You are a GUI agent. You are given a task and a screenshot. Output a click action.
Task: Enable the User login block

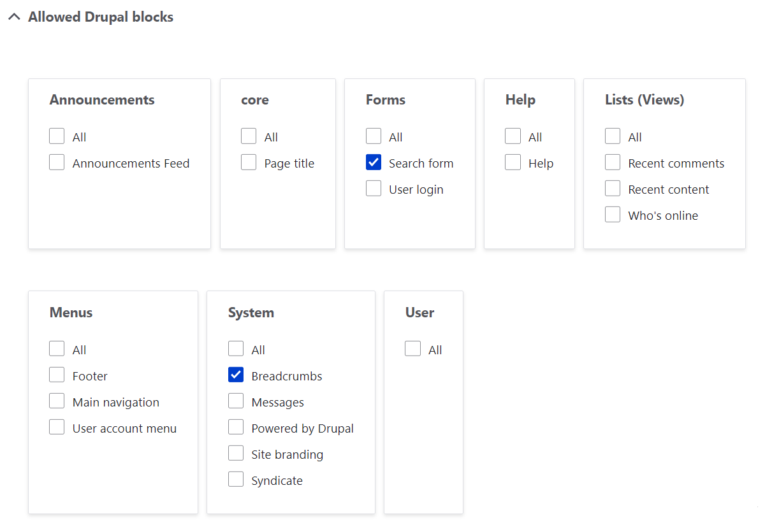click(x=374, y=188)
